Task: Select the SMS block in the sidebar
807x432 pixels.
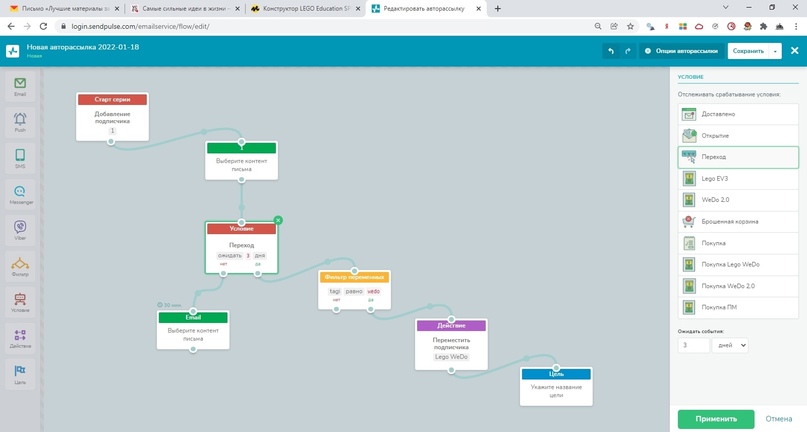Action: [20, 159]
